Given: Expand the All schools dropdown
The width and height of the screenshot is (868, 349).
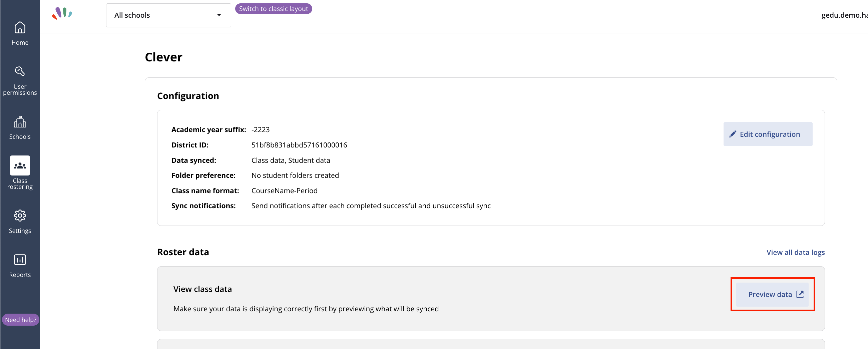Looking at the screenshot, I should [168, 15].
